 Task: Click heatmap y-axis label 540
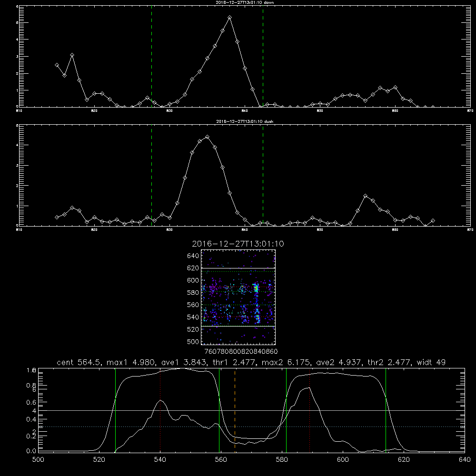(x=193, y=317)
